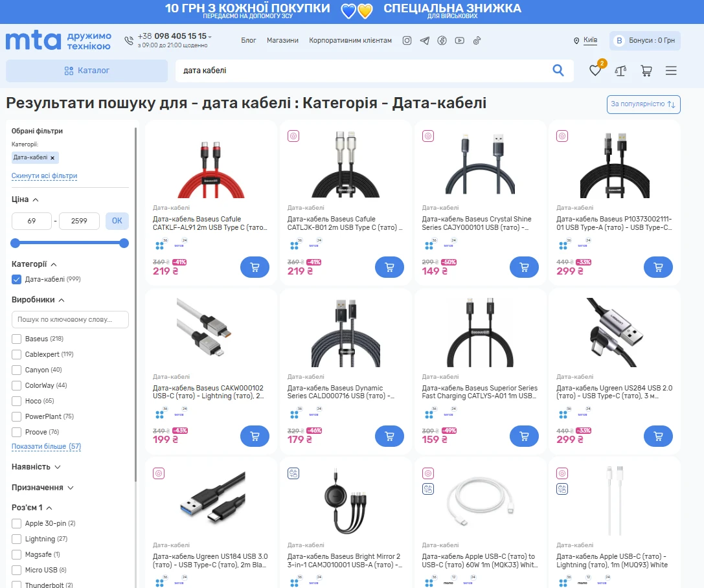704x588 pixels.
Task: Click promo badge on Baseus Crystal Shine card
Action: (x=428, y=136)
